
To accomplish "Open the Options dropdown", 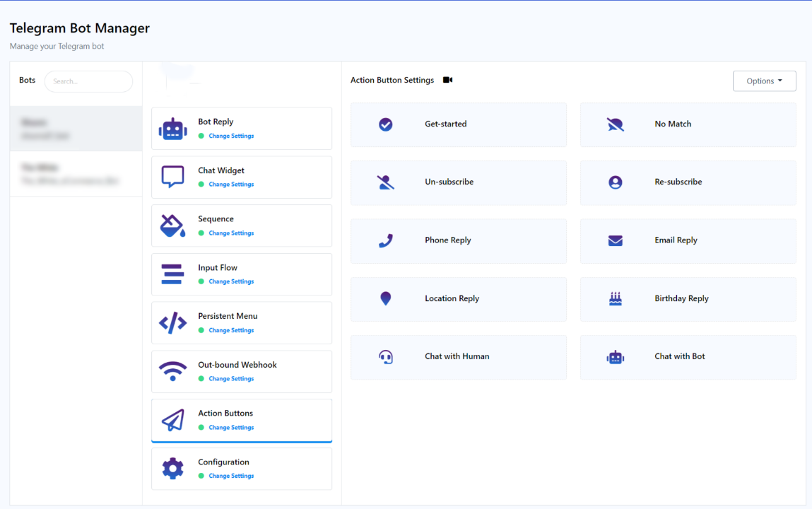I will 764,81.
